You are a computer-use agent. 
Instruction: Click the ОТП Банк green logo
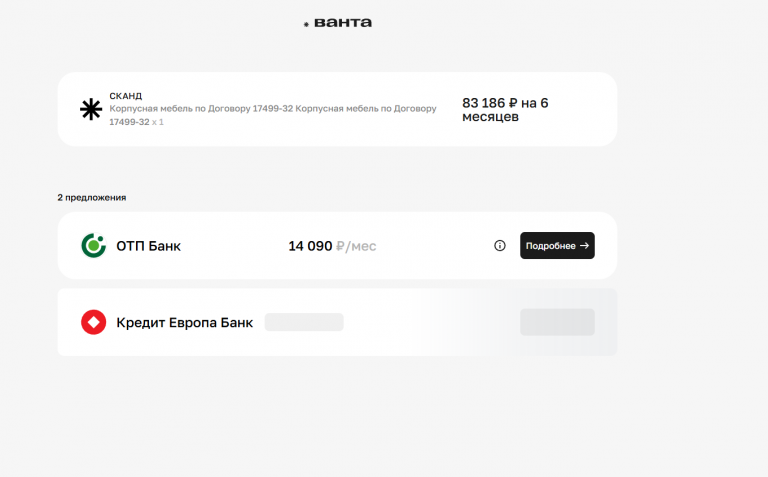94,245
